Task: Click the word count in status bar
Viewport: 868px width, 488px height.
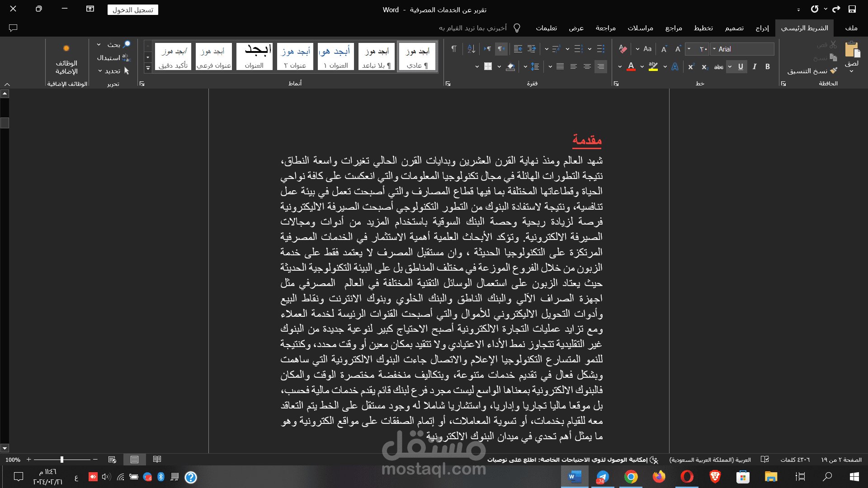Action: click(x=795, y=460)
